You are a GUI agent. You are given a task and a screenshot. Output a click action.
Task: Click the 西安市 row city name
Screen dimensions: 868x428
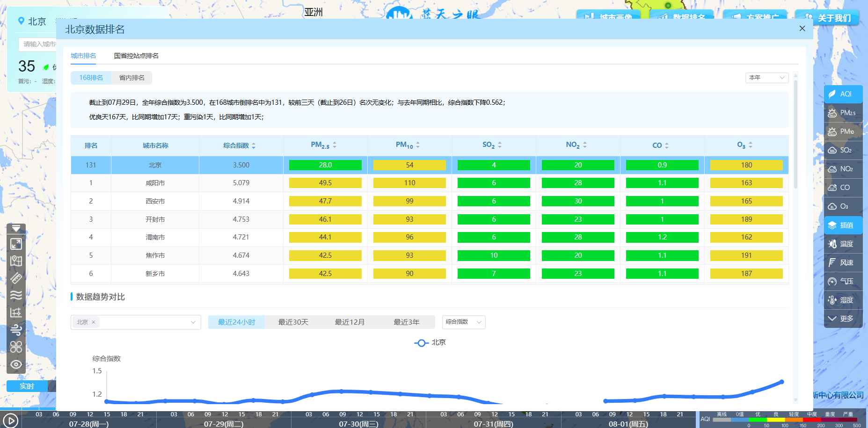[155, 201]
